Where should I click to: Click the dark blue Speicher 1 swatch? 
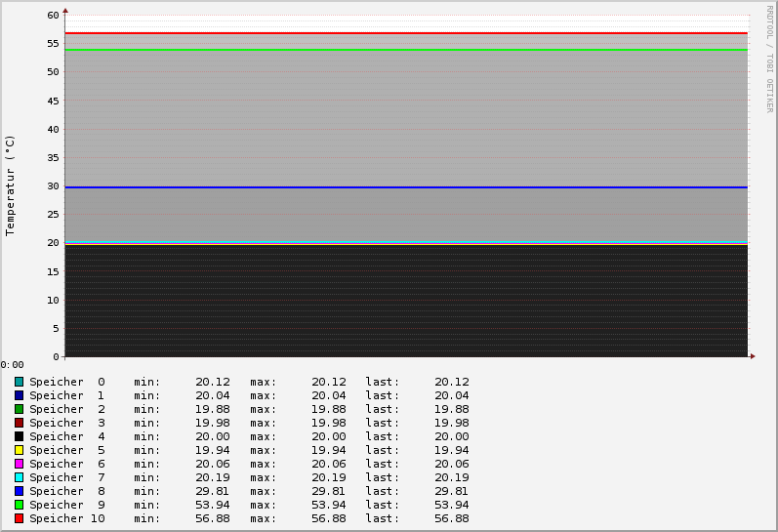[x=19, y=395]
